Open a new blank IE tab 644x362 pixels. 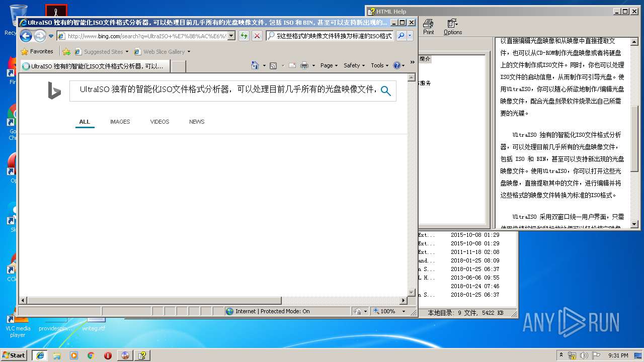point(179,66)
